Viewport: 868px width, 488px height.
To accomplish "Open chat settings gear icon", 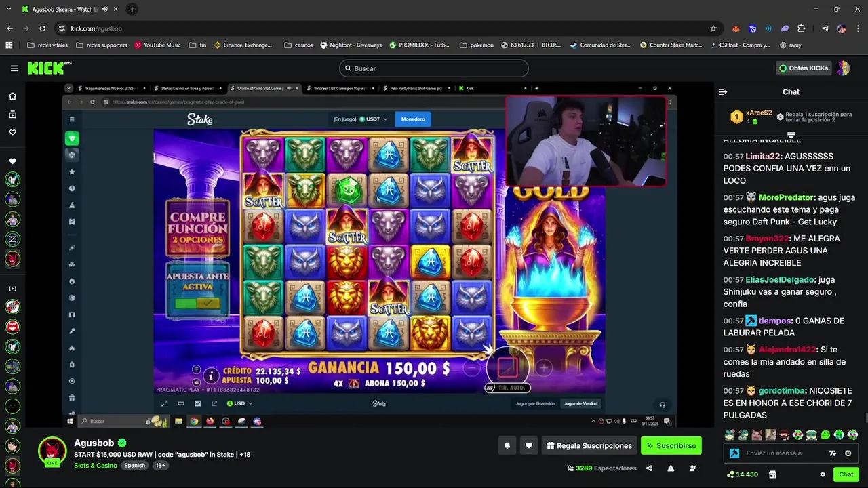I will [x=823, y=474].
